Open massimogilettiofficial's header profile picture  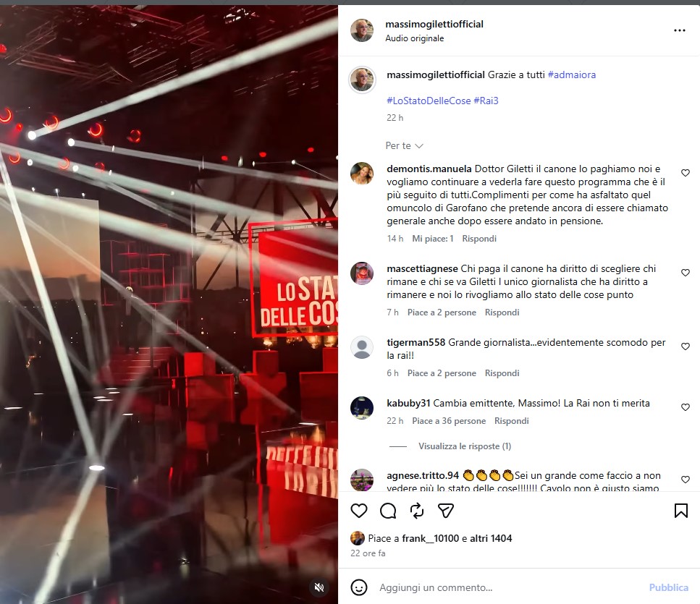pos(362,30)
